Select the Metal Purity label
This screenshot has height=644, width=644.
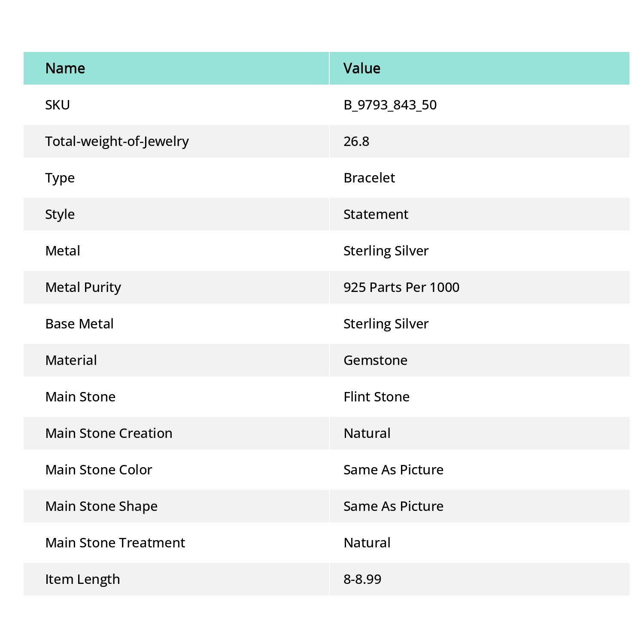point(83,287)
